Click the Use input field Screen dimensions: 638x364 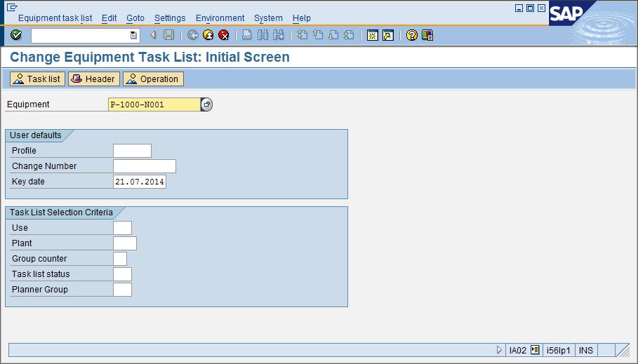pos(122,228)
